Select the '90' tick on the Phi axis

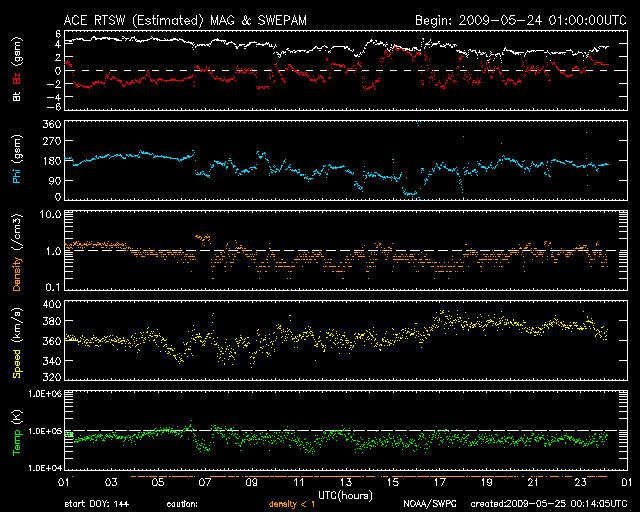[x=55, y=180]
